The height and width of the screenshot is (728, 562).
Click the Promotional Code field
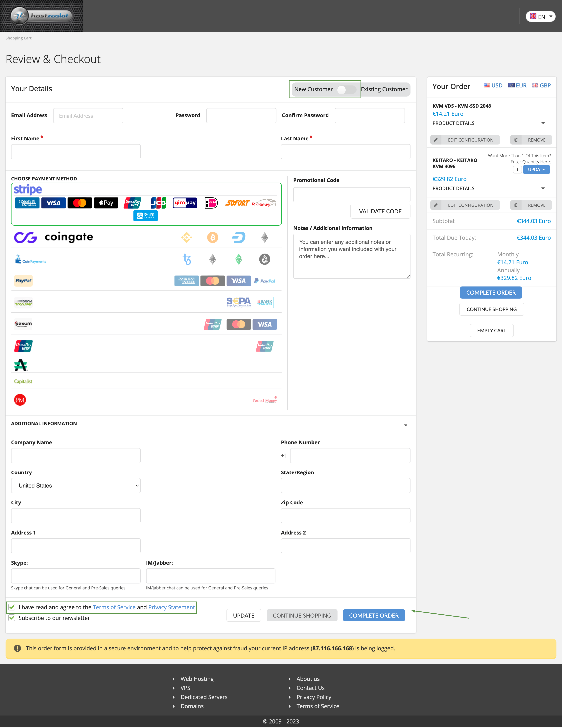pos(352,194)
